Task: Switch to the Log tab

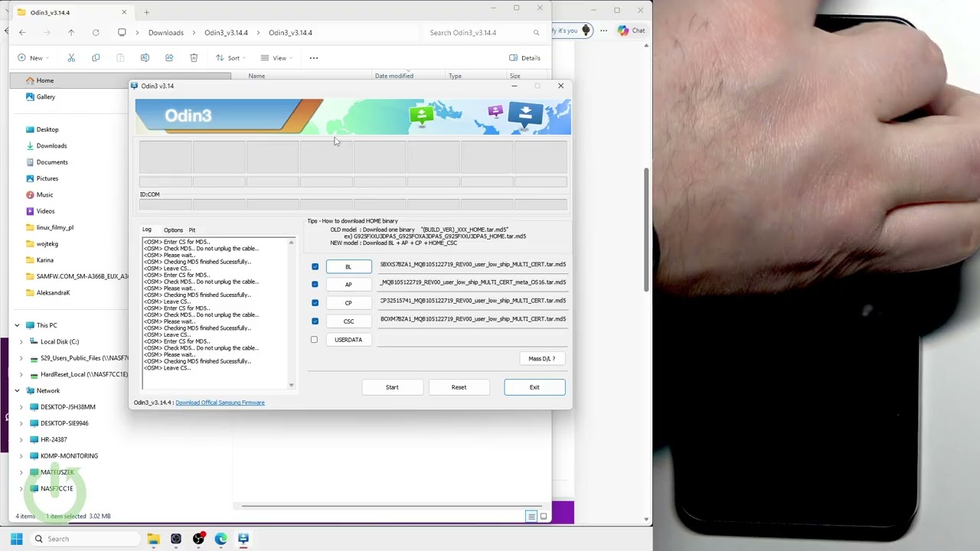Action: (x=147, y=230)
